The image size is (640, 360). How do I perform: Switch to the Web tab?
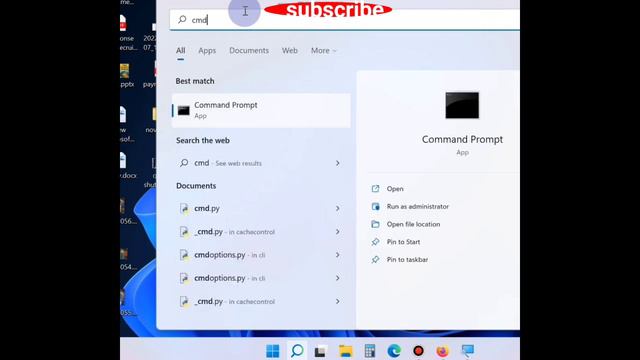pos(289,50)
